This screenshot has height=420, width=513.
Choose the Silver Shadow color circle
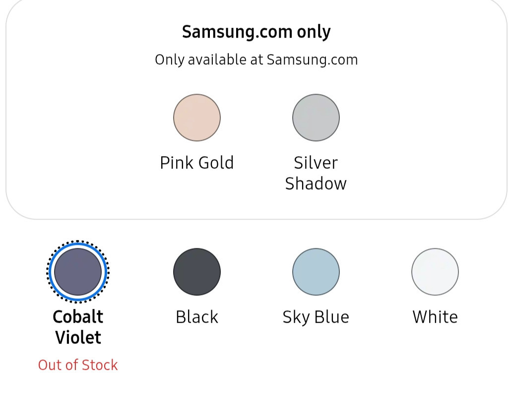[x=316, y=118]
